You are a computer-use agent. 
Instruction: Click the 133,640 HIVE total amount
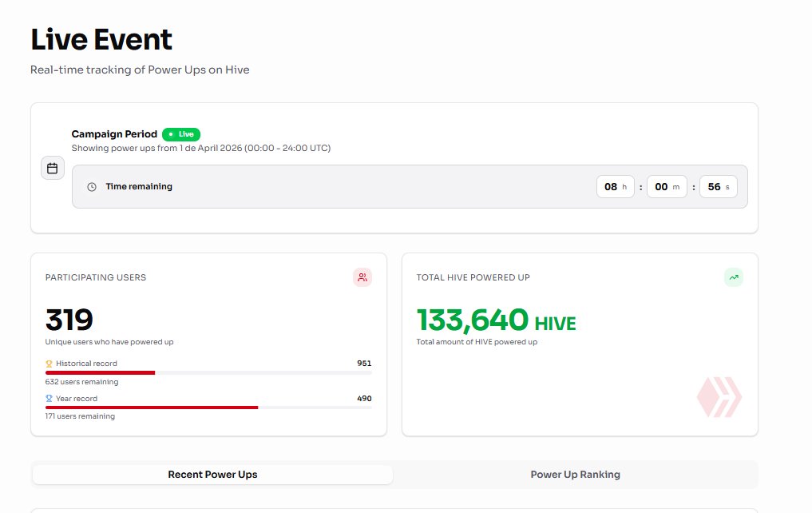point(496,320)
